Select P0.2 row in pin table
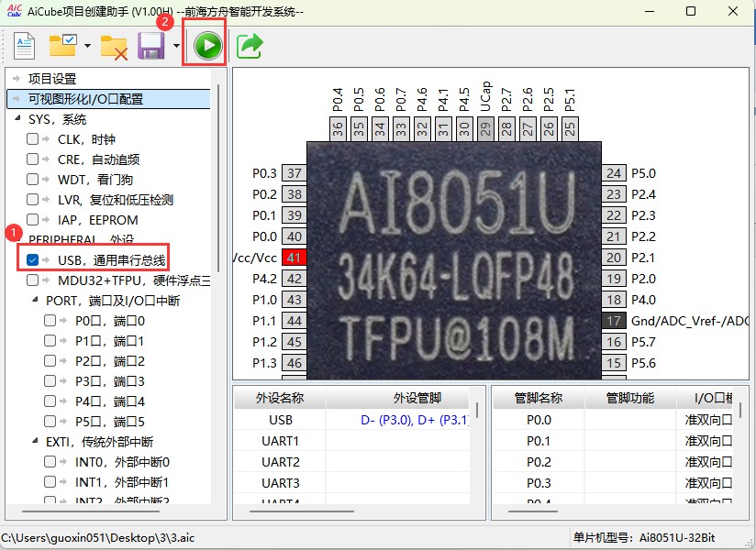This screenshot has width=756, height=550. pos(612,462)
